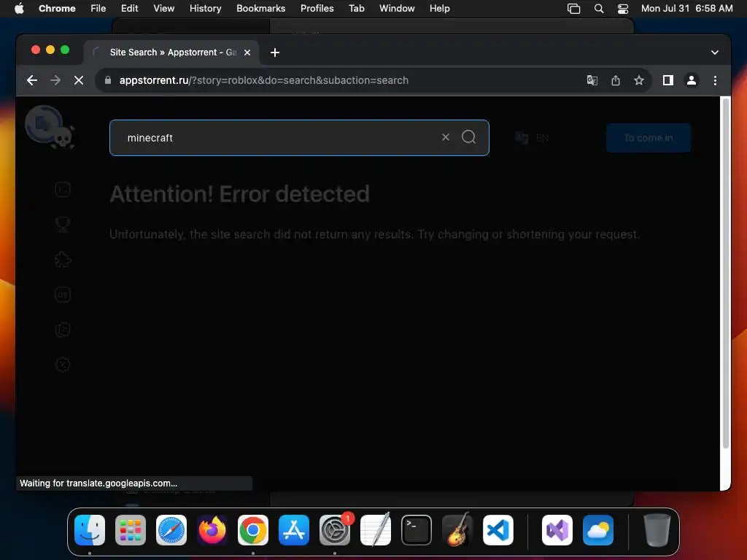Click the page vertical scrollbar
The image size is (747, 560).
[725, 274]
